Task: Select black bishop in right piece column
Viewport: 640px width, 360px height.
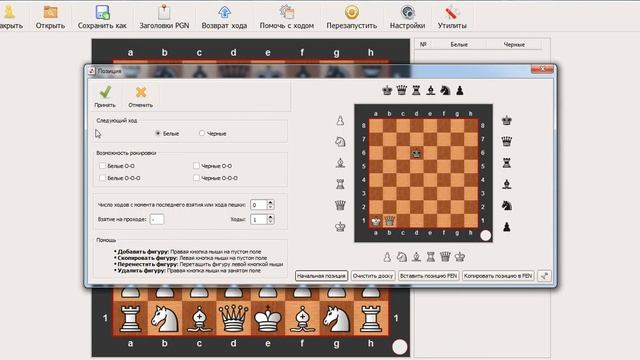Action: click(507, 184)
